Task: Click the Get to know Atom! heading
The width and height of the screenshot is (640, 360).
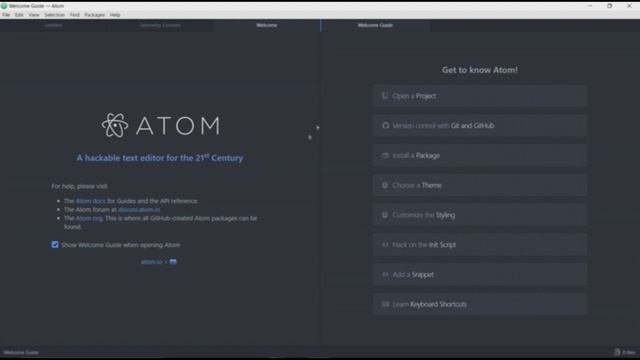Action: [x=480, y=70]
